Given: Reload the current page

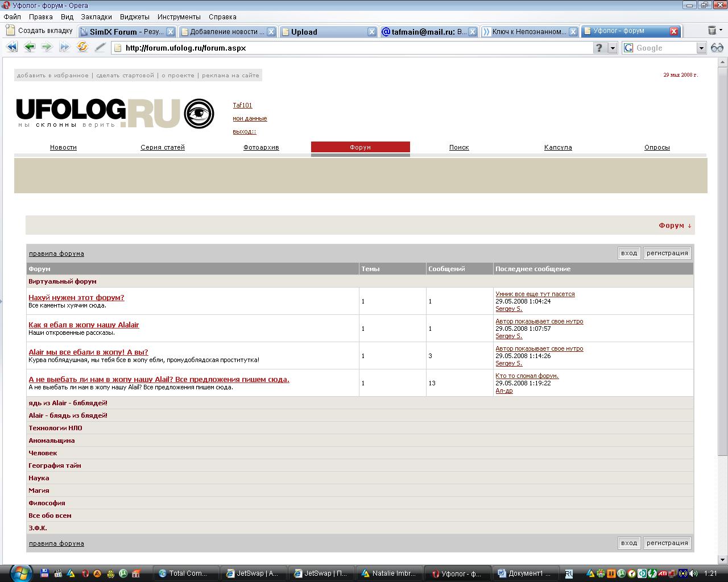Looking at the screenshot, I should pyautogui.click(x=82, y=48).
